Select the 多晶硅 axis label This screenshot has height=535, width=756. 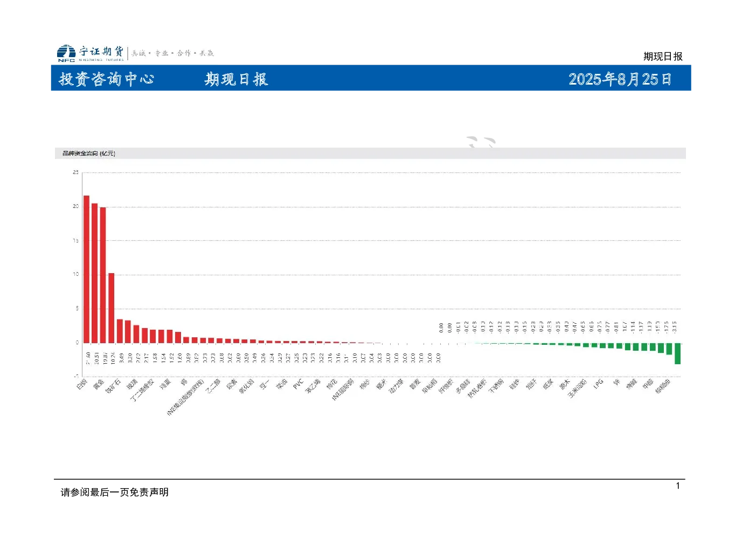[x=463, y=386]
